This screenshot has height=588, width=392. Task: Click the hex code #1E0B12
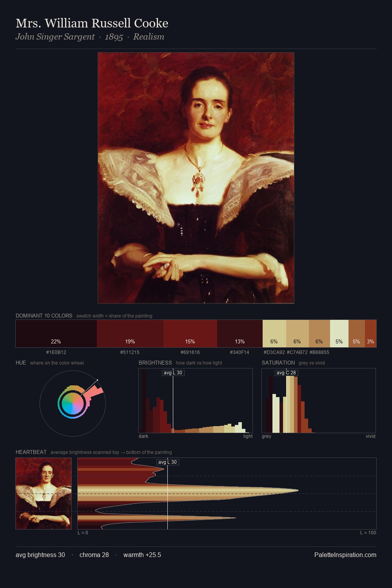[x=56, y=352]
